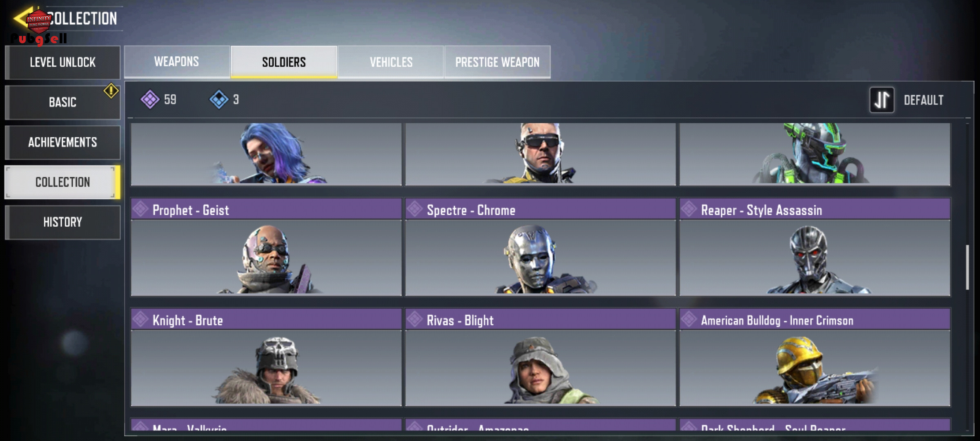Viewport: 980px width, 441px height.
Task: Click the yellow back arrow icon
Action: [24, 18]
